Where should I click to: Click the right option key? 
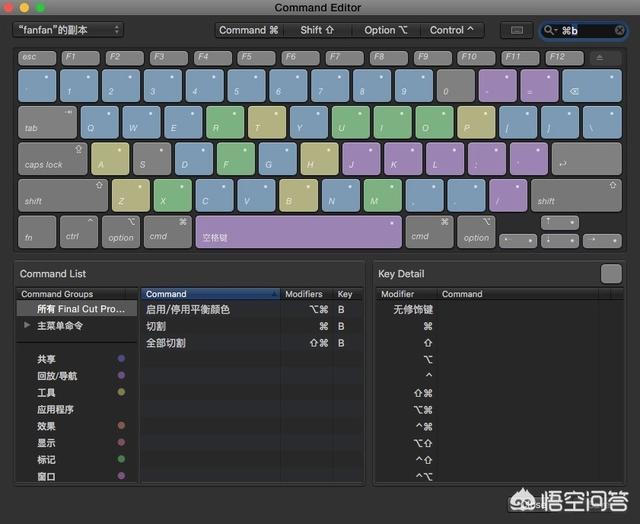point(476,232)
